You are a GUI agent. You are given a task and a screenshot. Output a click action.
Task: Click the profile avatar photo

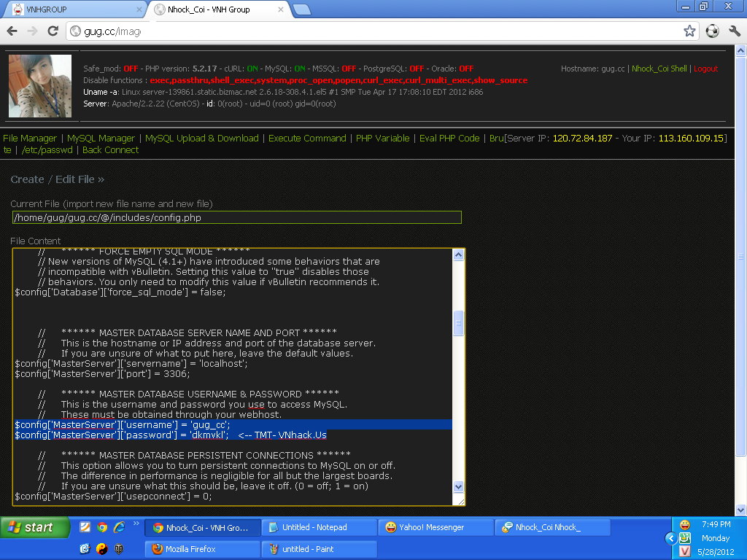pos(40,86)
